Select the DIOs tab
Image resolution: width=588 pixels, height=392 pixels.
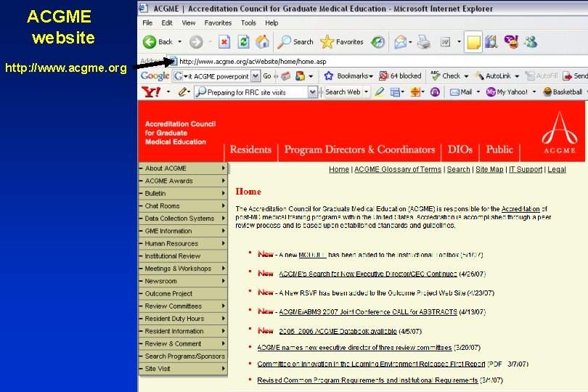(460, 150)
